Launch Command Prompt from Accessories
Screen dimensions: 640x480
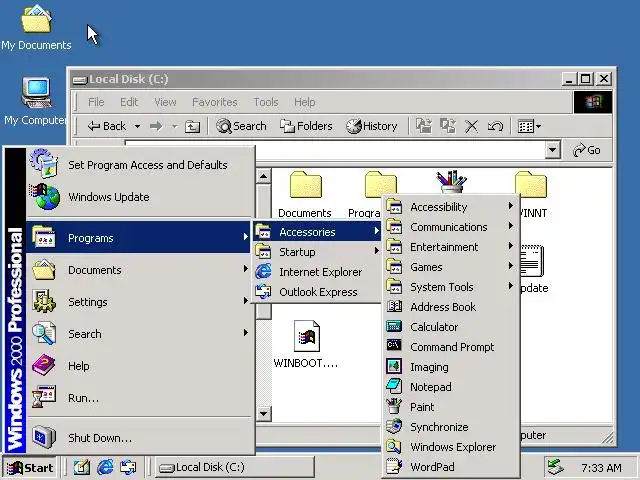tap(451, 347)
